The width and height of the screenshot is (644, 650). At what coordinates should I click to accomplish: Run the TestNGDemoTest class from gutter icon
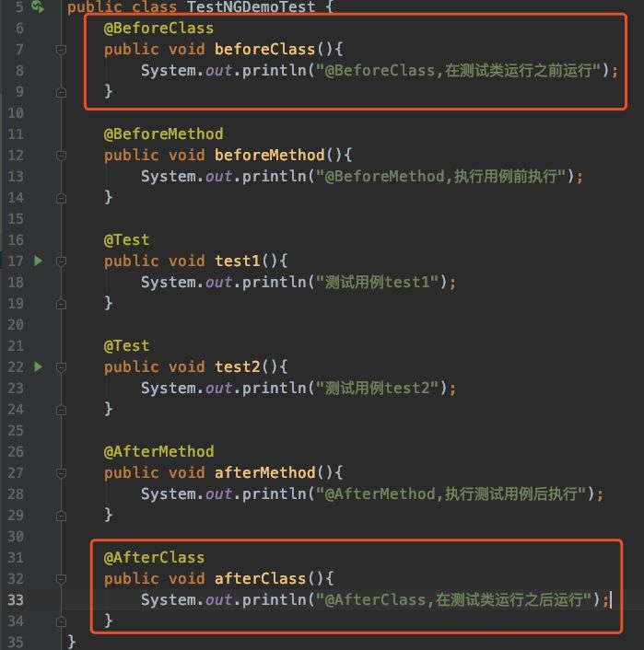click(x=38, y=6)
